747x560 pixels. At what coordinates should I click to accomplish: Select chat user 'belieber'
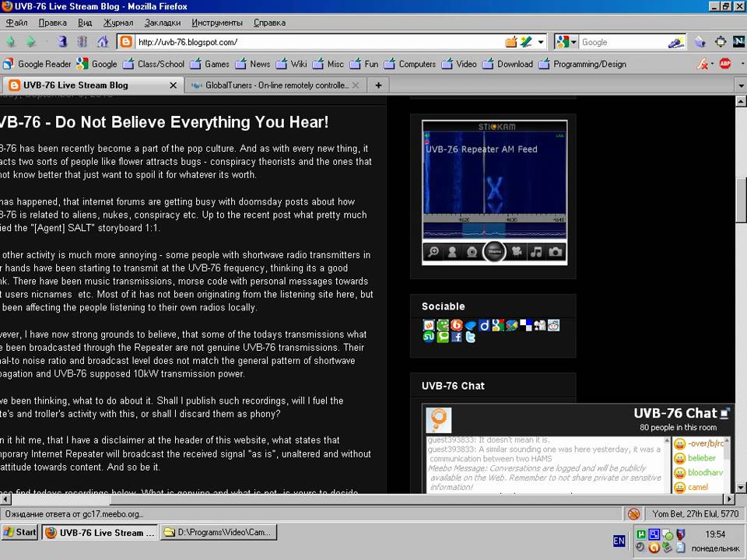(701, 458)
